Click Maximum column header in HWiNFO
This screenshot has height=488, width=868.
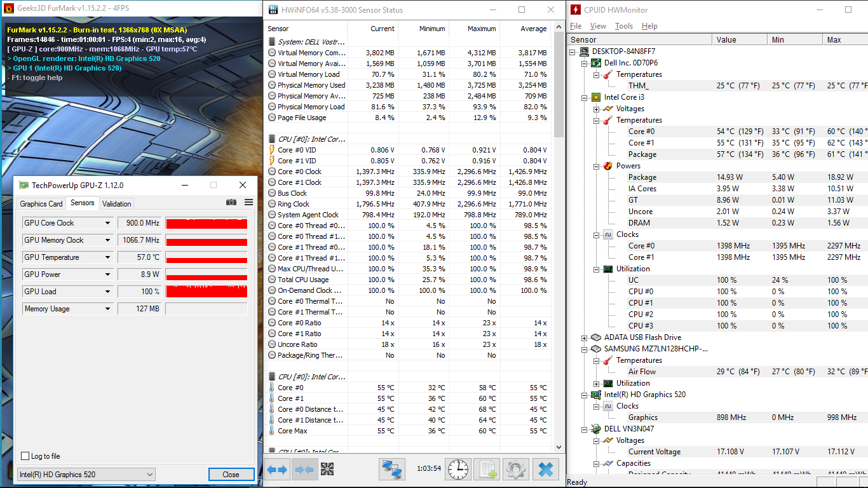[474, 29]
